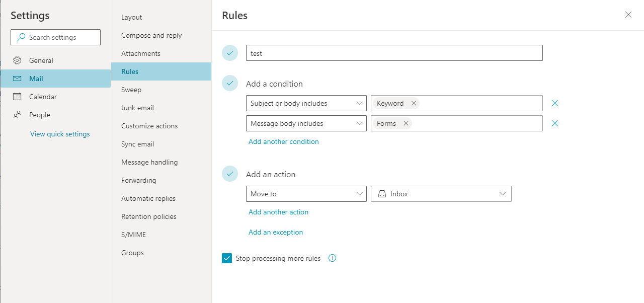The width and height of the screenshot is (644, 303).
Task: Click 'Add another action' link
Action: tap(279, 212)
